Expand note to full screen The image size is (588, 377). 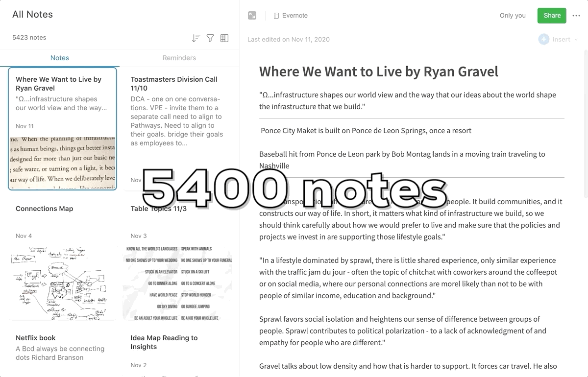252,16
